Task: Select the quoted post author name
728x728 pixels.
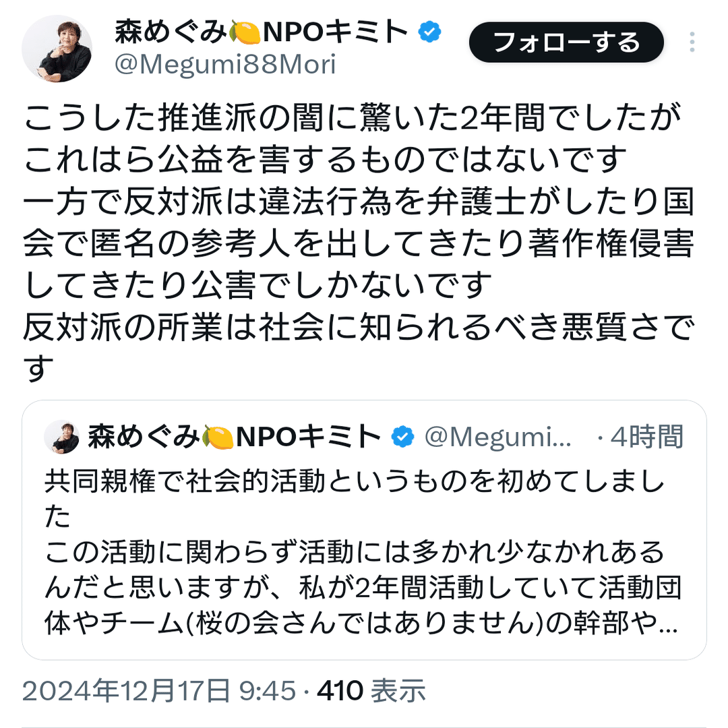Action: (x=235, y=437)
